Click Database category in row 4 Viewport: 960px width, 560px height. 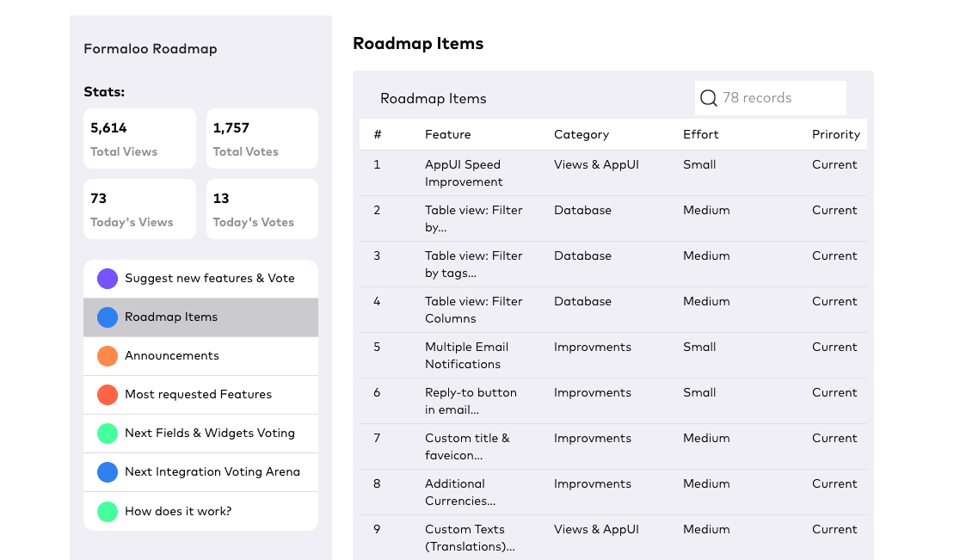click(x=582, y=302)
